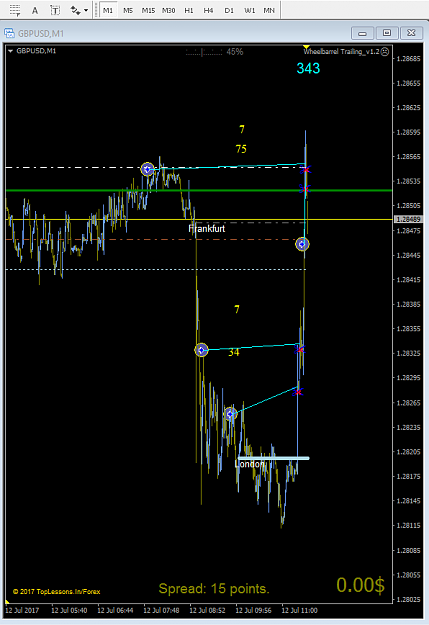Select the trade entry marker near 1.28550
The width and height of the screenshot is (429, 625).
point(148,169)
